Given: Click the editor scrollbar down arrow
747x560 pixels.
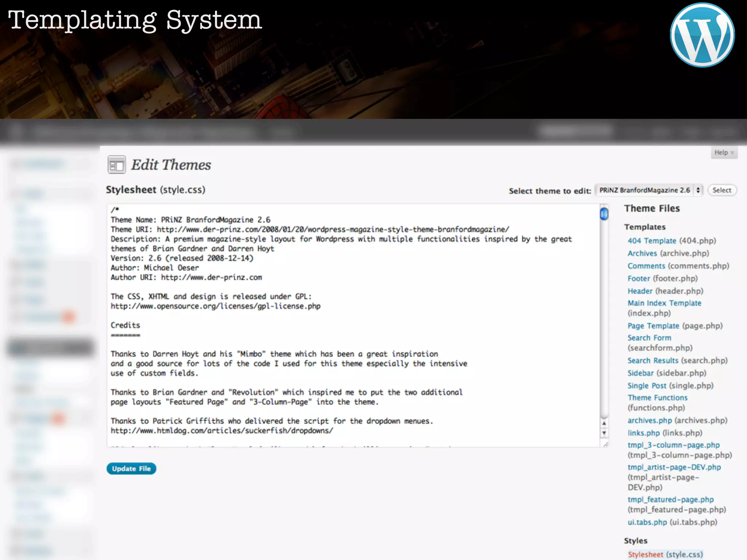Looking at the screenshot, I should pos(604,433).
